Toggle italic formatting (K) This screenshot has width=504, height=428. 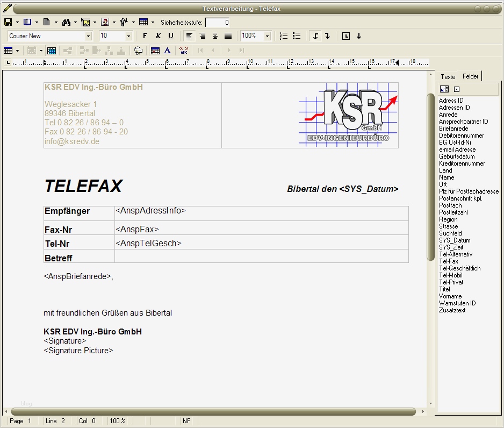158,35
